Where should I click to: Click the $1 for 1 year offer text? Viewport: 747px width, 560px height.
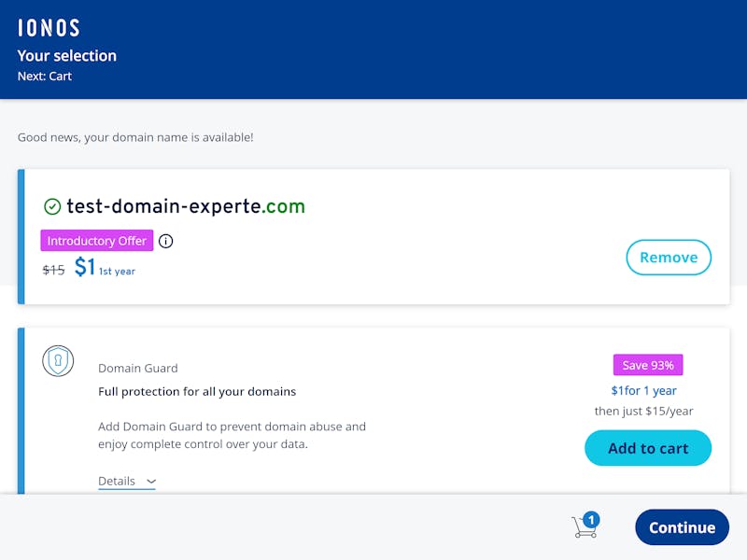pyautogui.click(x=643, y=391)
